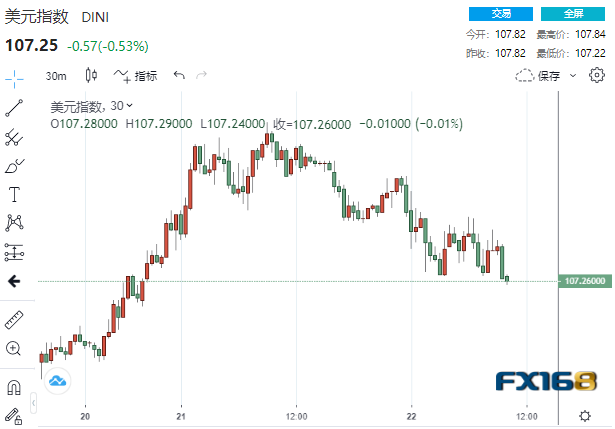Open the candlestick chart style menu

tap(92, 75)
